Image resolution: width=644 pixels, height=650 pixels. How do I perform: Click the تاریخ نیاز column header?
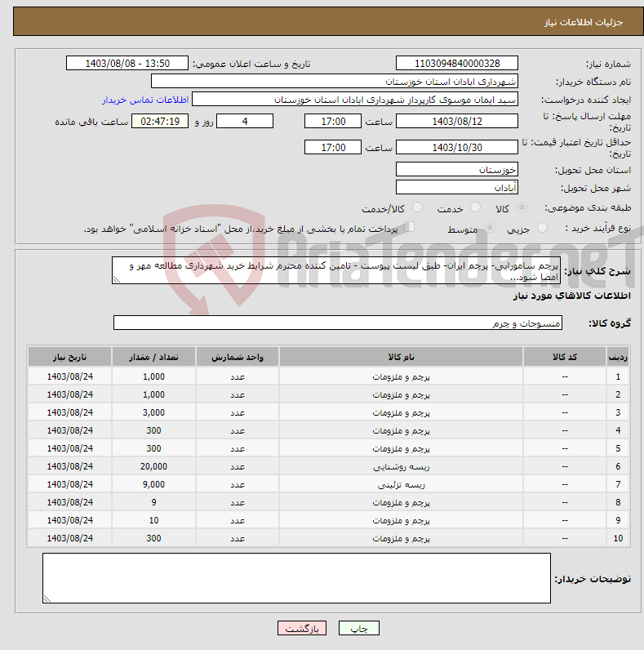[69, 357]
